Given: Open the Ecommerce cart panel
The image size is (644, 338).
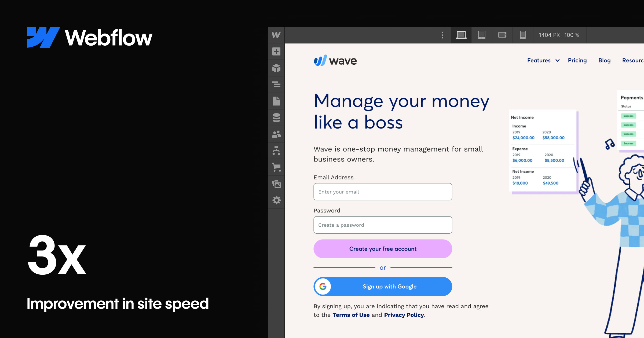Looking at the screenshot, I should [276, 167].
